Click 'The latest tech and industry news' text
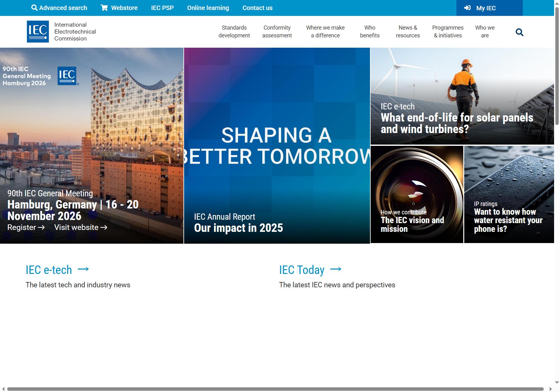Image resolution: width=560 pixels, height=392 pixels. click(78, 285)
